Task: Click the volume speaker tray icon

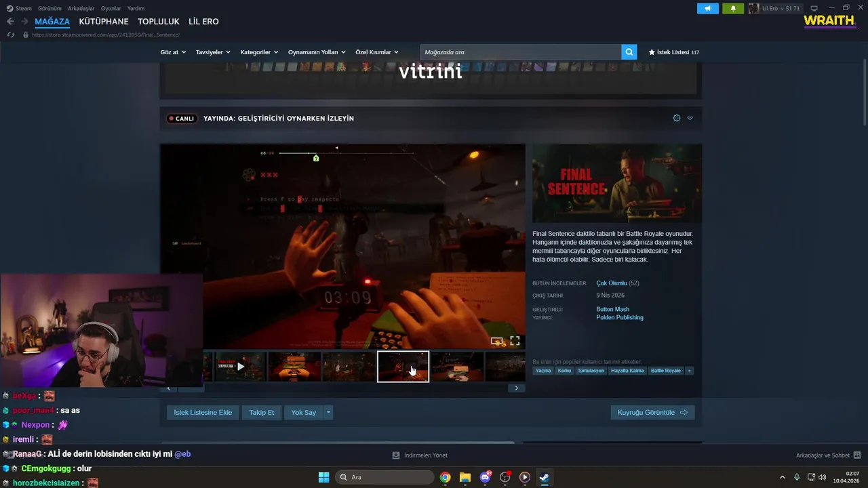Action: pos(823,477)
